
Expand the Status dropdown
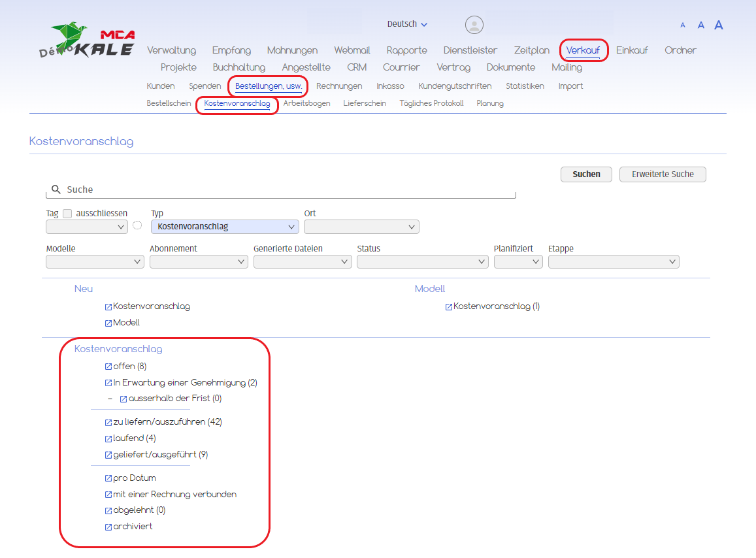tap(422, 261)
